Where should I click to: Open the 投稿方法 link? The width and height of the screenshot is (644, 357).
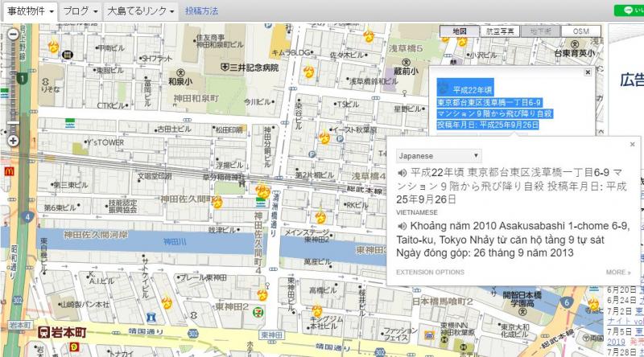click(201, 11)
